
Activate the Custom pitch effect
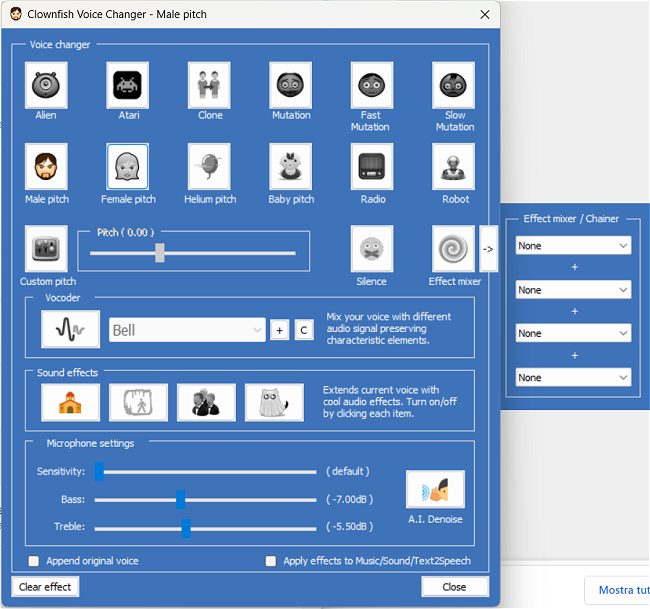click(x=46, y=248)
